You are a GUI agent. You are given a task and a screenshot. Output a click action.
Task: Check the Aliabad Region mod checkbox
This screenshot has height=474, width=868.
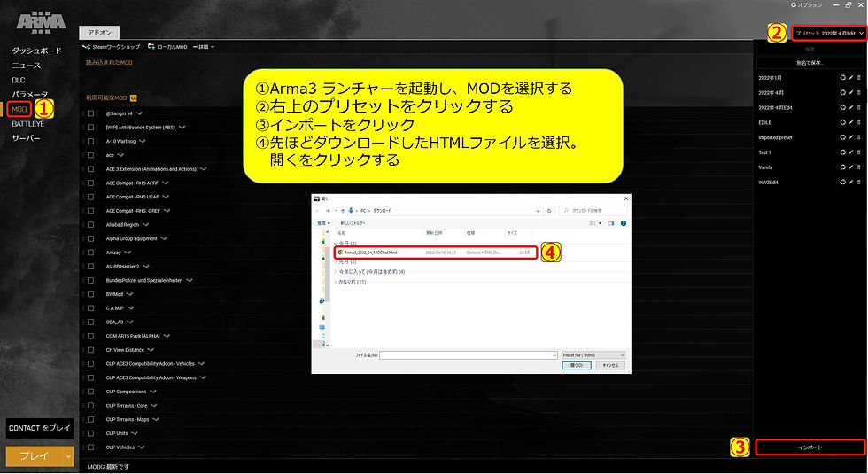90,225
